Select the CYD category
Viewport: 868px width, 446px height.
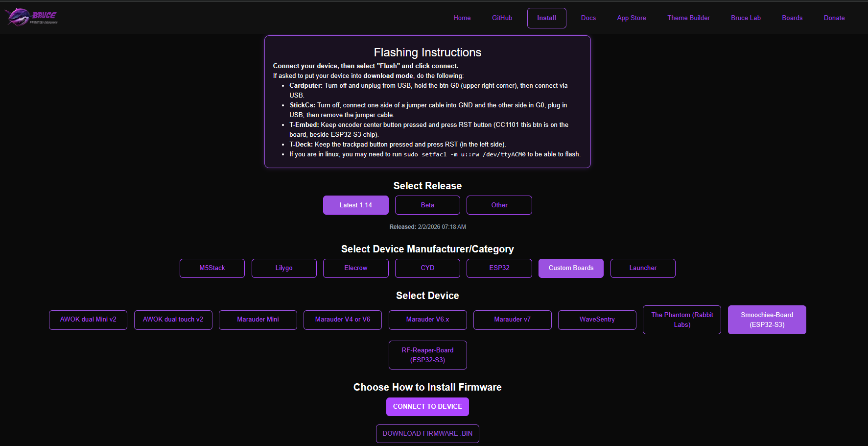point(427,268)
